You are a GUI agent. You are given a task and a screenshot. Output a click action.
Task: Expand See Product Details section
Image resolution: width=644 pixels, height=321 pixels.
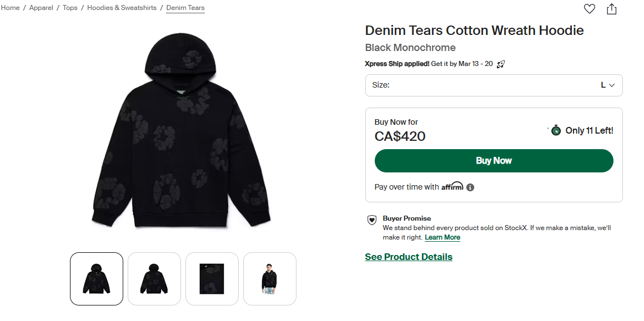pos(409,257)
